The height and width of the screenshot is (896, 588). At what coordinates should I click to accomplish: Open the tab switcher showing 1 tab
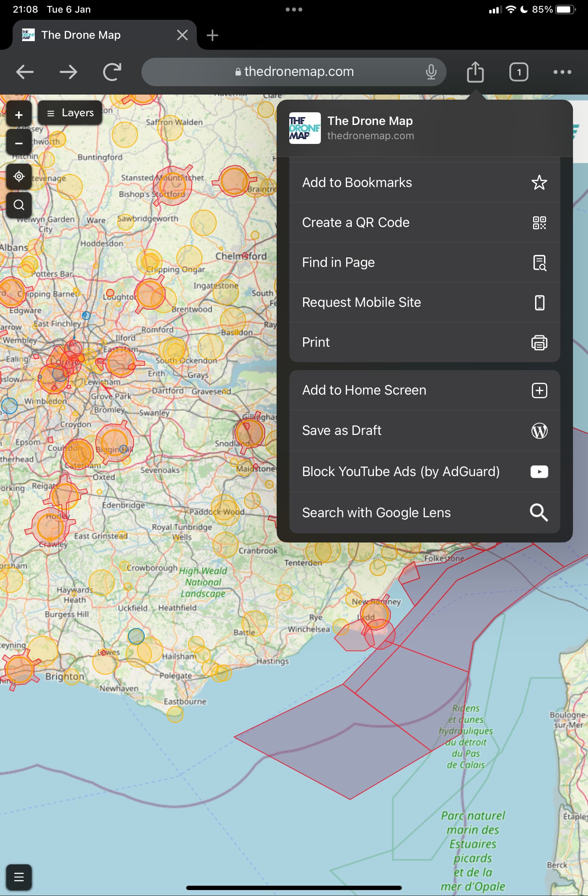pyautogui.click(x=518, y=72)
